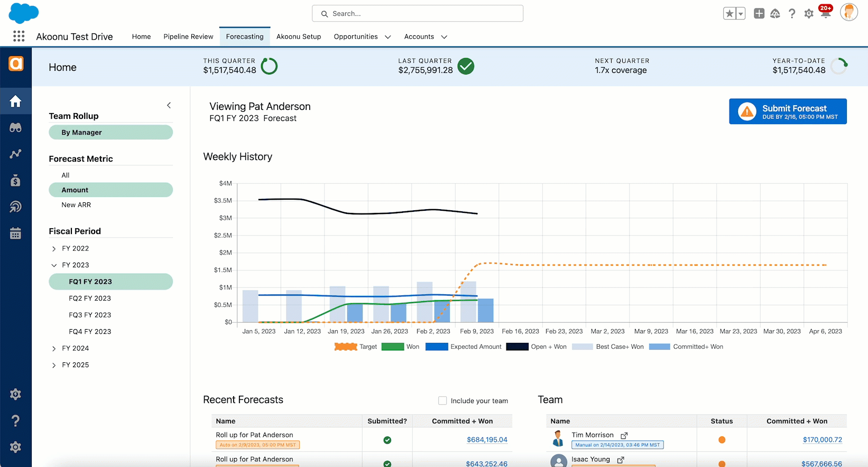Click the orange Target legend swatch
Screen dimensions: 868x467
pyautogui.click(x=346, y=347)
